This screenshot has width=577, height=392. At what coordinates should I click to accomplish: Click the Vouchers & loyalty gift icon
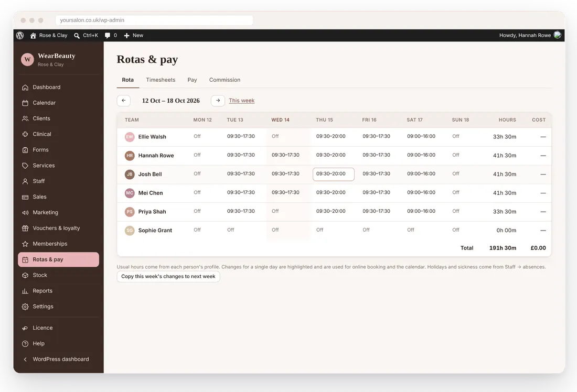25,228
